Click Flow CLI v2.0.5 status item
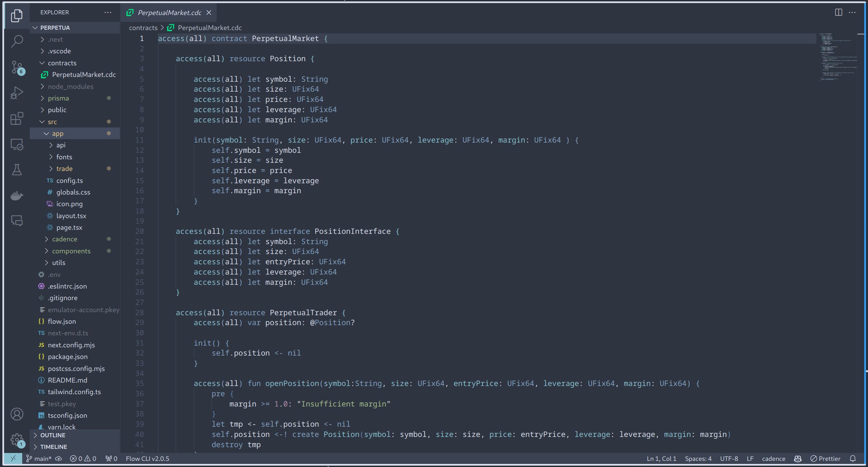 point(148,458)
